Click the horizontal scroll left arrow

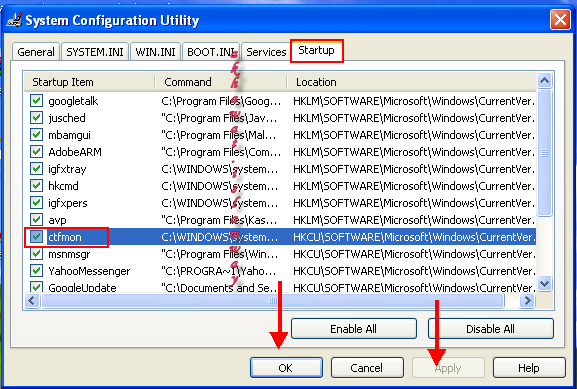(x=32, y=301)
